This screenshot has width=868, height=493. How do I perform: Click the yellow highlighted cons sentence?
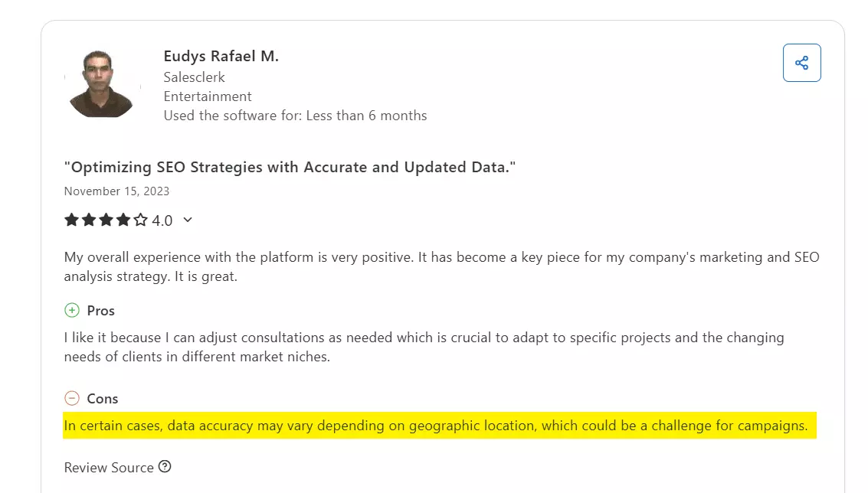pyautogui.click(x=435, y=426)
